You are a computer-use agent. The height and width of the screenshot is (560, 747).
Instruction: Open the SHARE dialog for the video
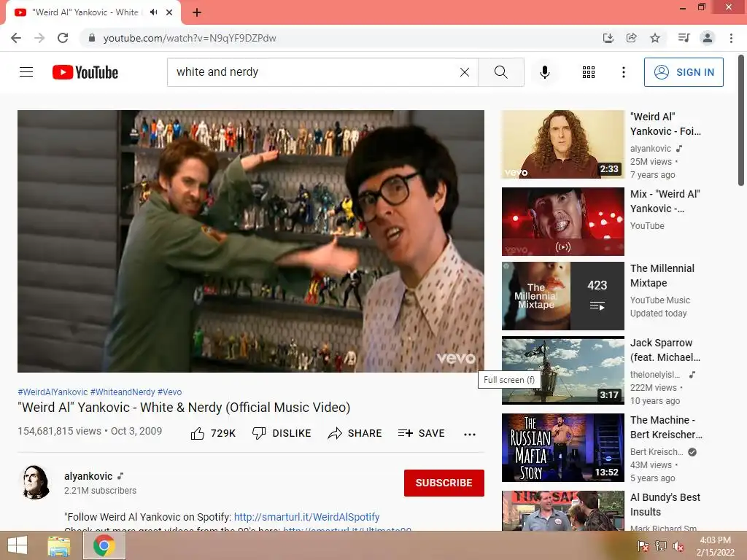[355, 433]
